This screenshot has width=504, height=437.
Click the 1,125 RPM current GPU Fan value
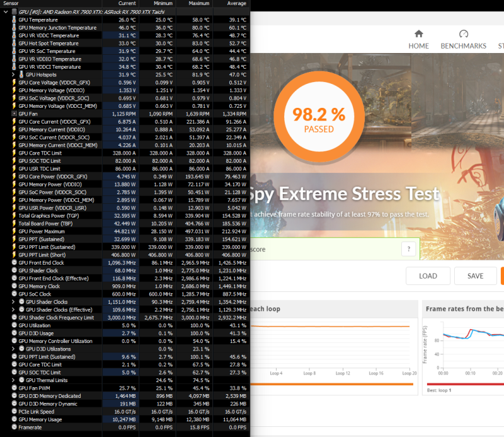tap(123, 114)
